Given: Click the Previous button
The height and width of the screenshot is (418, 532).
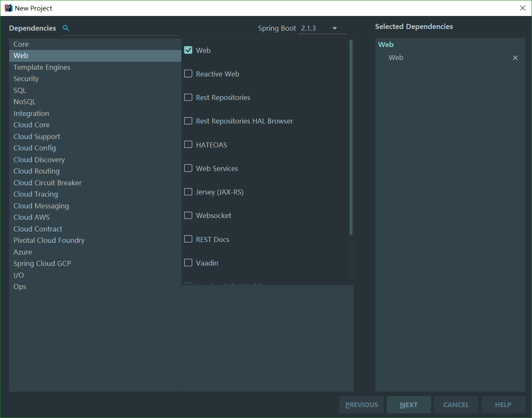Looking at the screenshot, I should [x=361, y=405].
